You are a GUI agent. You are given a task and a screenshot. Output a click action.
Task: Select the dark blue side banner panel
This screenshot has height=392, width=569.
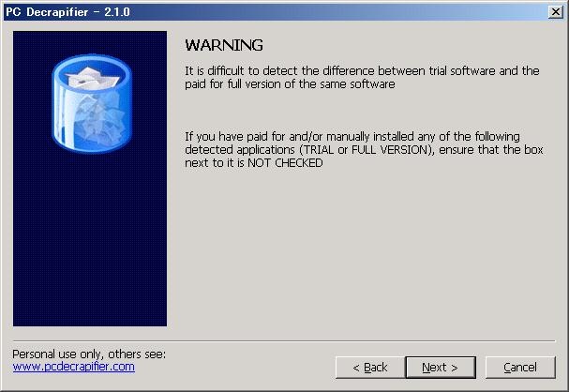(x=90, y=178)
